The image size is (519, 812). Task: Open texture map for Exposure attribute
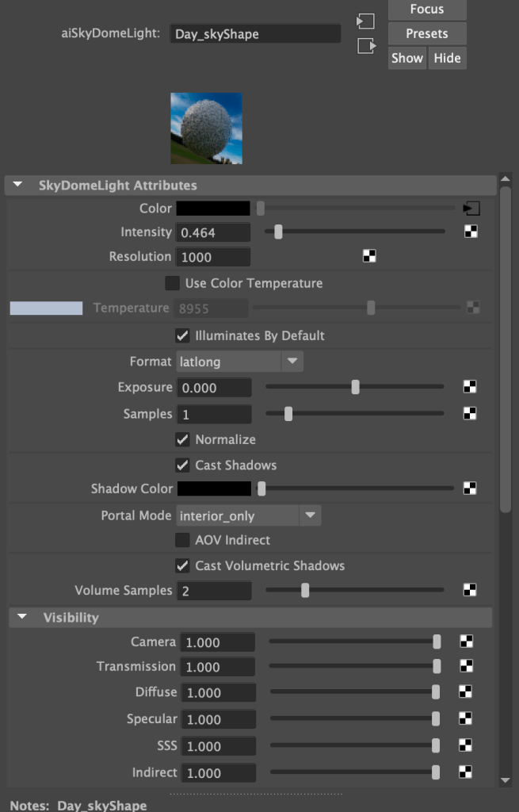point(470,387)
